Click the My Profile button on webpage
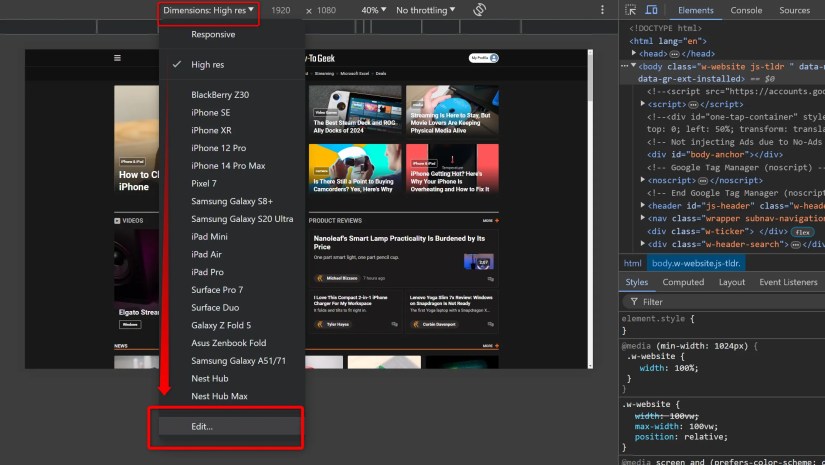Screen dimensions: 825x465 coord(484,58)
